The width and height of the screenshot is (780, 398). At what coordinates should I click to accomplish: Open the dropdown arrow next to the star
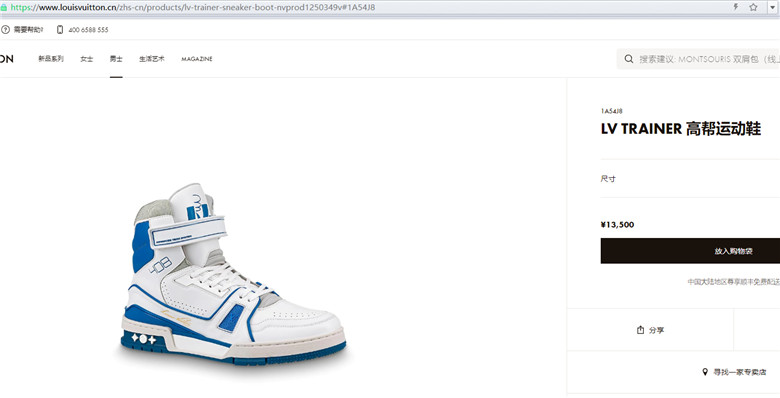tap(772, 7)
